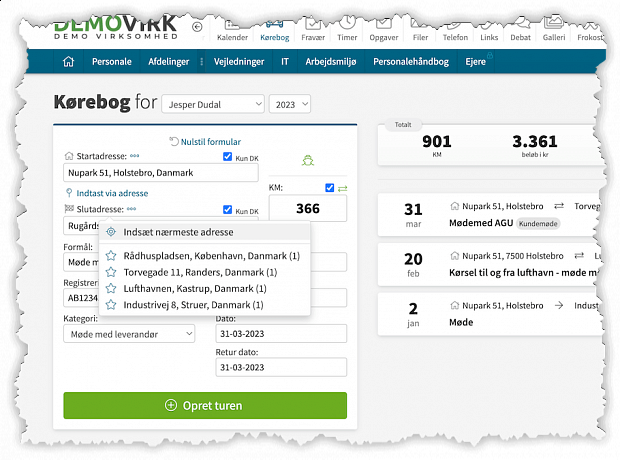Expand the Kategori dropdown
620x460 pixels.
(129, 334)
